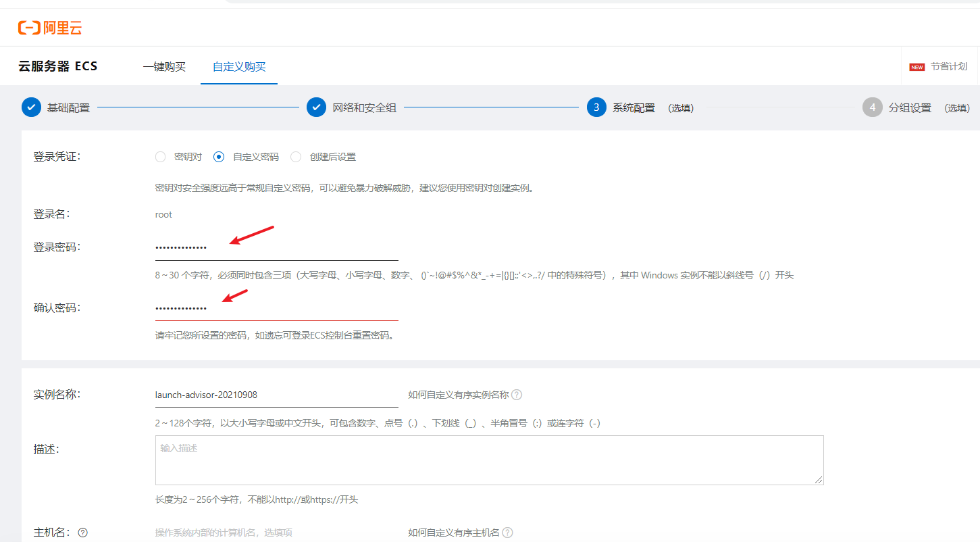Image resolution: width=980 pixels, height=542 pixels.
Task: Click inside the 登录密码 password field
Action: pos(270,246)
